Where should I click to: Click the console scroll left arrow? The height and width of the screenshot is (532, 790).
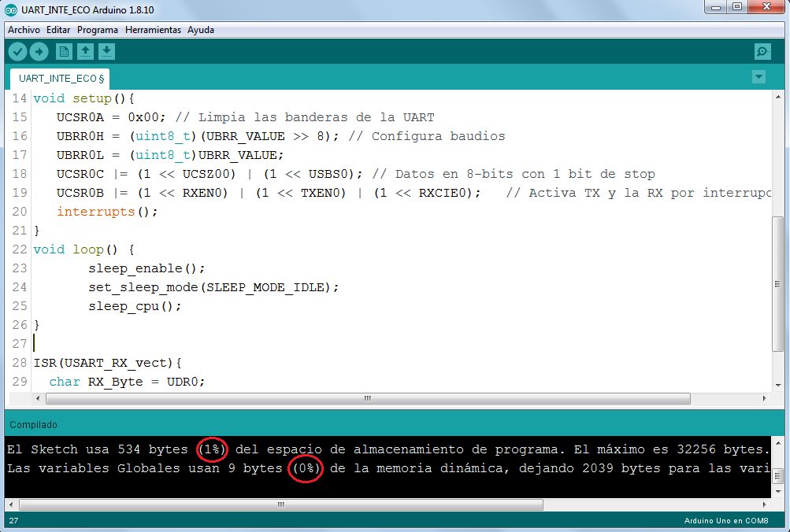(x=11, y=504)
